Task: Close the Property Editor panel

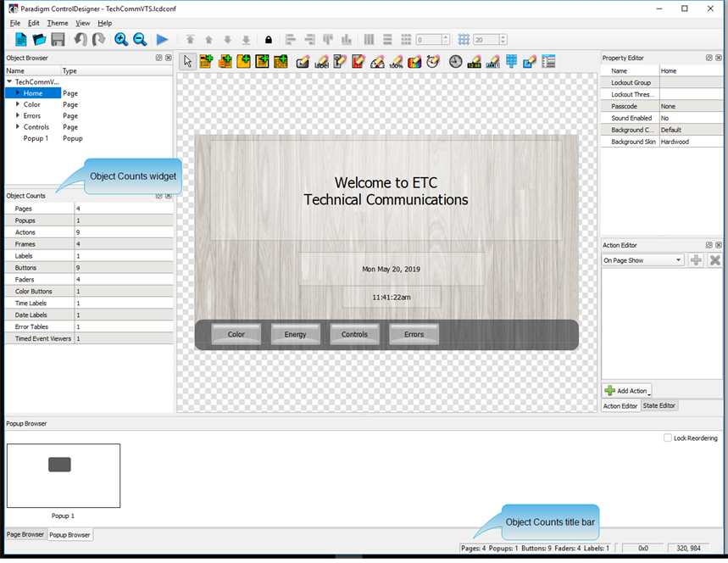Action: pyautogui.click(x=719, y=58)
